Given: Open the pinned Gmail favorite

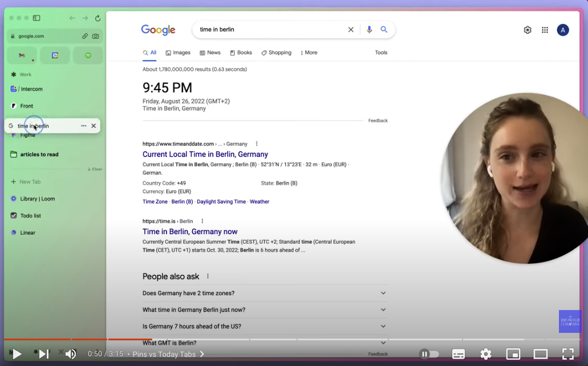Looking at the screenshot, I should tap(22, 55).
